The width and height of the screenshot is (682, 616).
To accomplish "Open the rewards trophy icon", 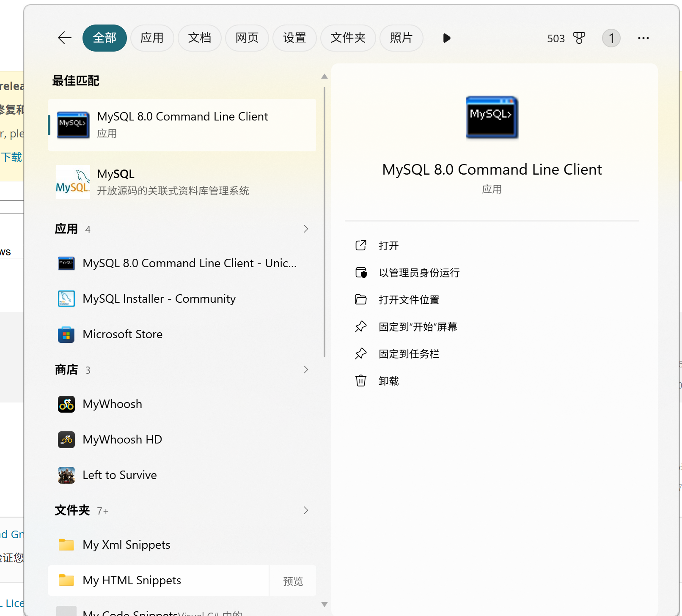I will 579,38.
